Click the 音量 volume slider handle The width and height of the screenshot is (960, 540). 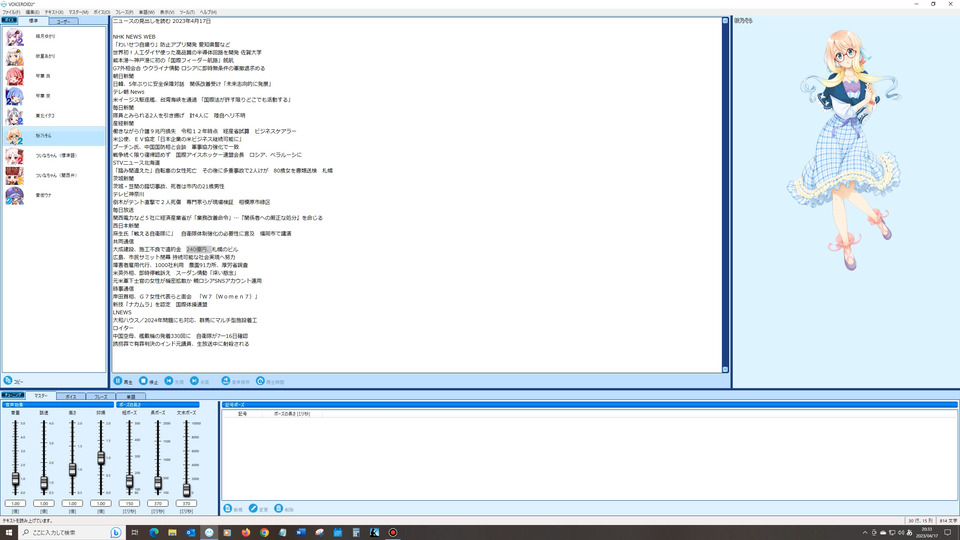(15, 479)
